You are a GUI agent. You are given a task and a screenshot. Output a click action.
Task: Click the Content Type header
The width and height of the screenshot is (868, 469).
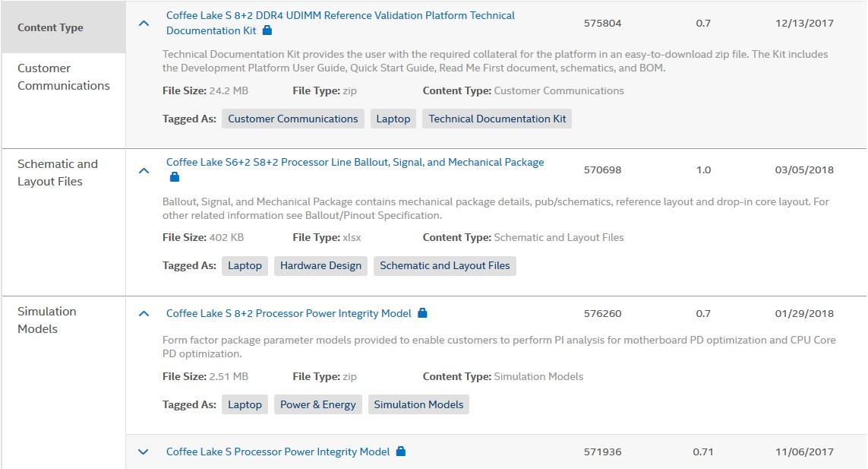click(50, 27)
